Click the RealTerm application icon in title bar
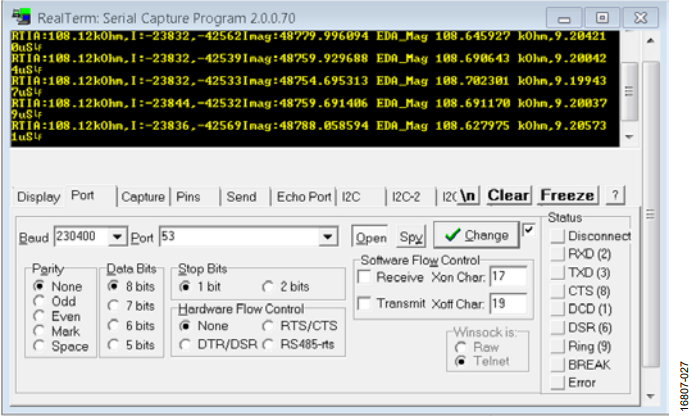This screenshot has width=689, height=416. click(x=22, y=16)
